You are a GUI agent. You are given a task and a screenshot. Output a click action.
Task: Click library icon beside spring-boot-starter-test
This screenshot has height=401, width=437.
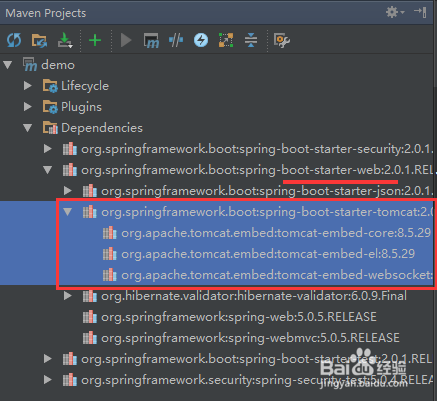click(70, 359)
